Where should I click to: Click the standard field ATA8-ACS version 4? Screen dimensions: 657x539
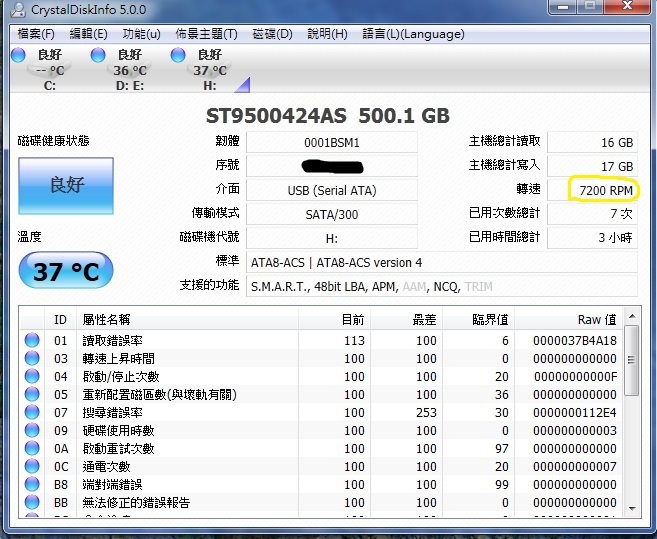pos(442,263)
